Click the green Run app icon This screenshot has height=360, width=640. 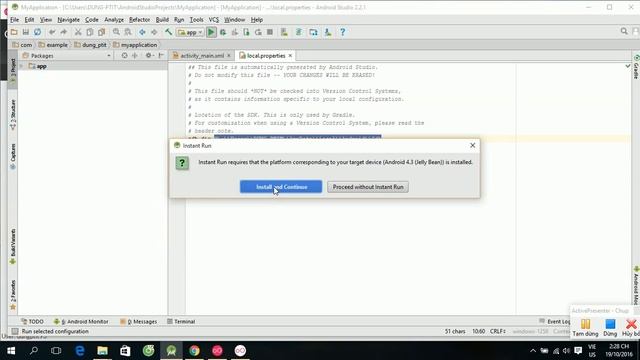coord(211,32)
